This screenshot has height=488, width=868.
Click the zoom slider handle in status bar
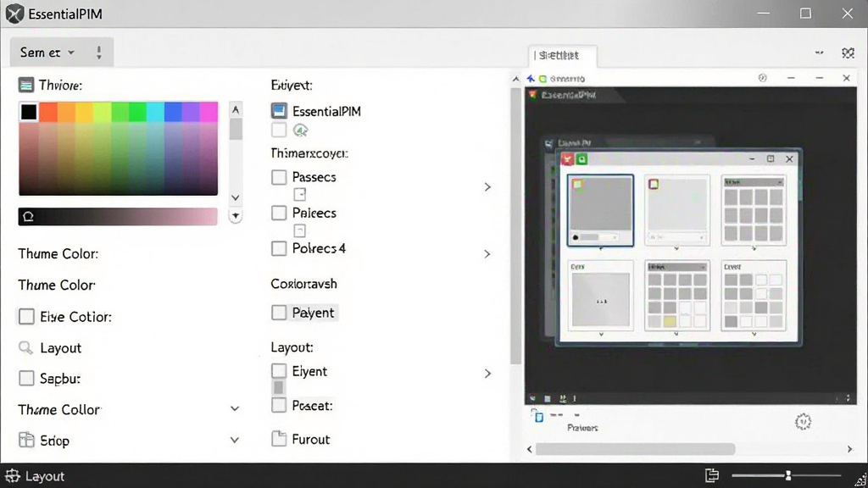tap(787, 475)
